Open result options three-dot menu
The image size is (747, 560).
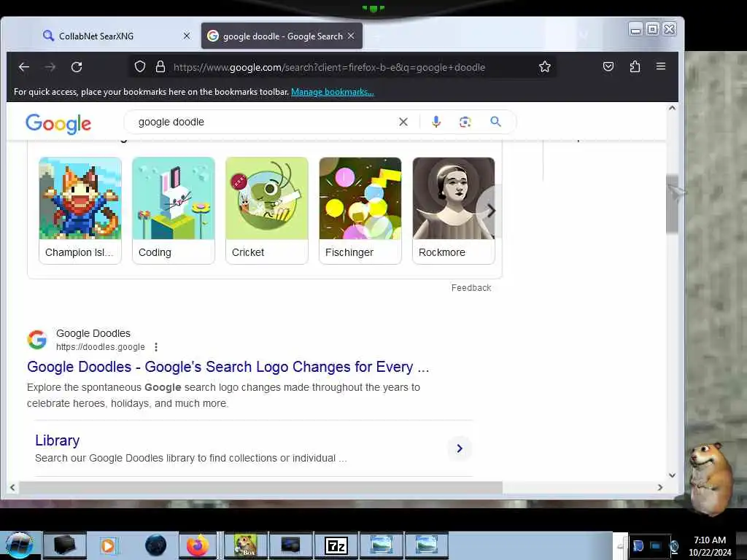click(156, 347)
